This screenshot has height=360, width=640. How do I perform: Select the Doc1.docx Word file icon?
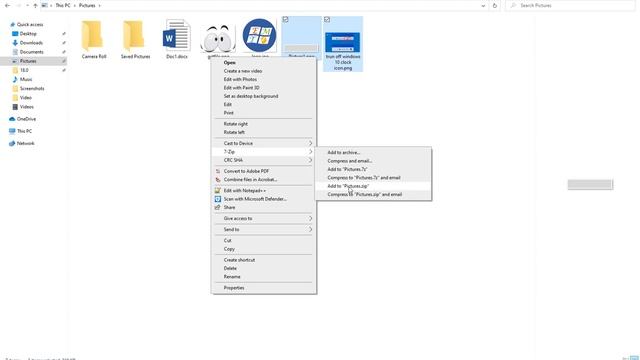click(x=177, y=35)
